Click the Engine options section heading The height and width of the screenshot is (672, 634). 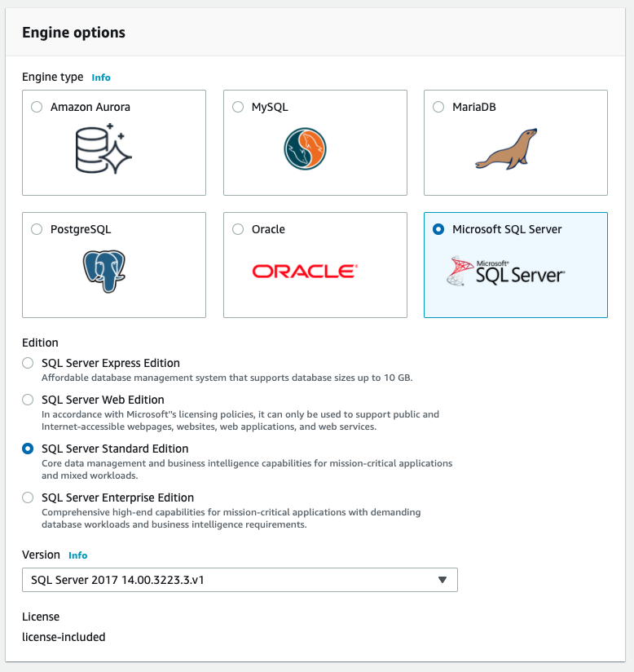coord(73,33)
